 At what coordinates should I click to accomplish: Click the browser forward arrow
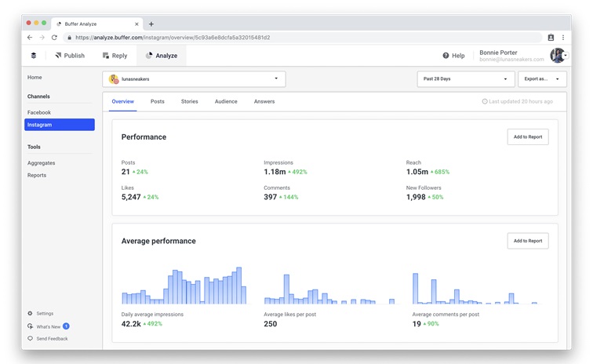coord(42,38)
